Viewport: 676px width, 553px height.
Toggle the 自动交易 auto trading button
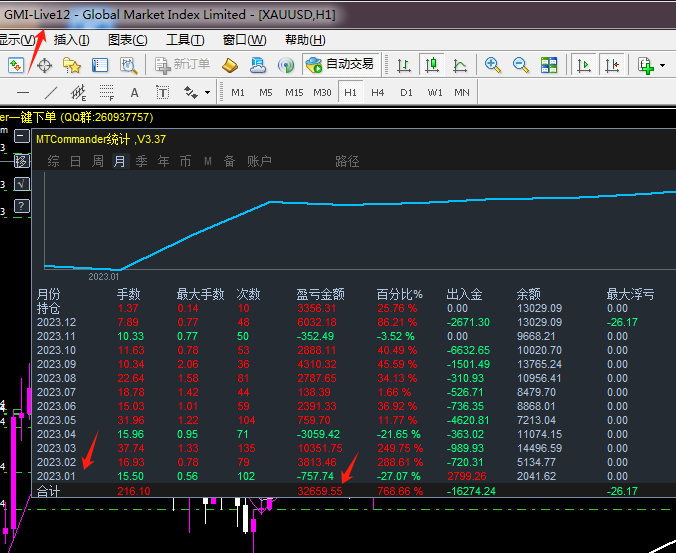[340, 65]
